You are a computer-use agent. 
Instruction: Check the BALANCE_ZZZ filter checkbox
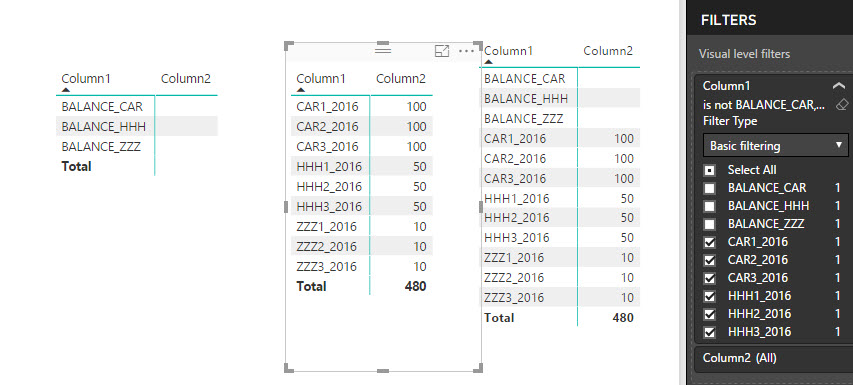click(709, 224)
